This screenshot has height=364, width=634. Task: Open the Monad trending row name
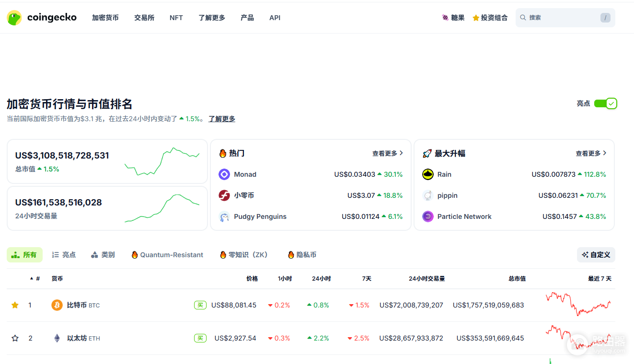(x=245, y=174)
